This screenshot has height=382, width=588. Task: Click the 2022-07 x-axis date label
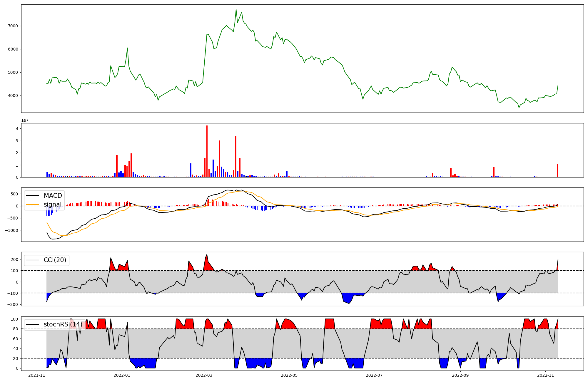tap(374, 375)
